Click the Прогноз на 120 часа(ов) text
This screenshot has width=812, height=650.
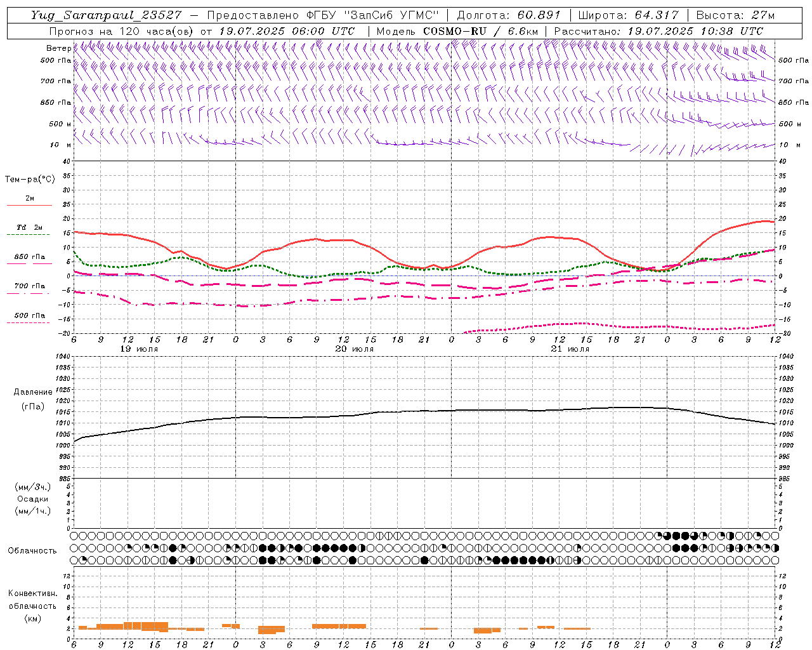122,31
